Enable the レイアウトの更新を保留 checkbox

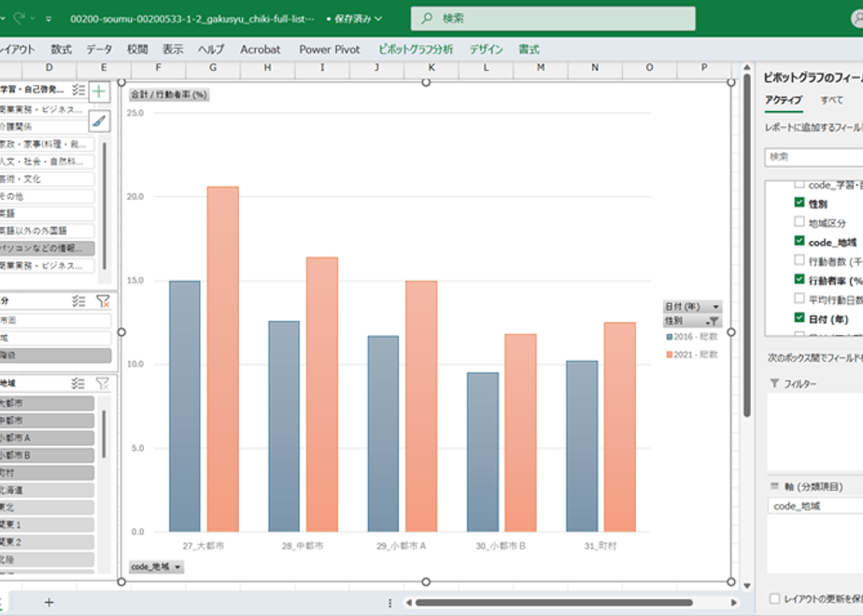(774, 598)
